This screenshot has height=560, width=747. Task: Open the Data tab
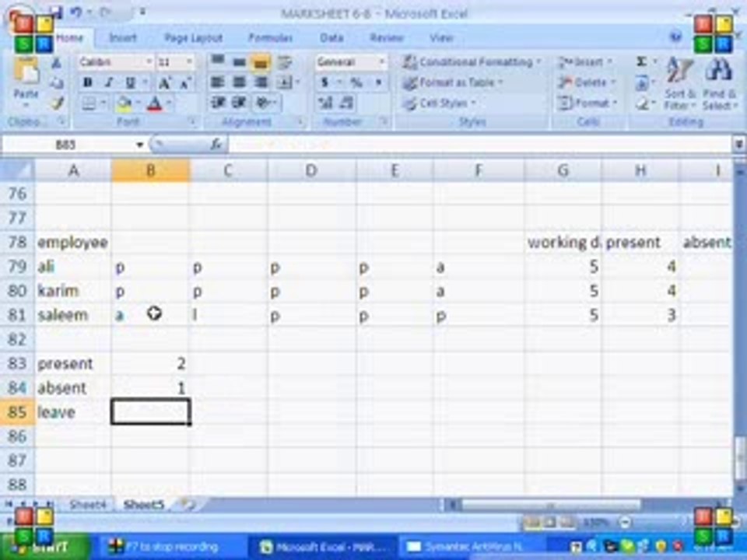click(x=331, y=38)
